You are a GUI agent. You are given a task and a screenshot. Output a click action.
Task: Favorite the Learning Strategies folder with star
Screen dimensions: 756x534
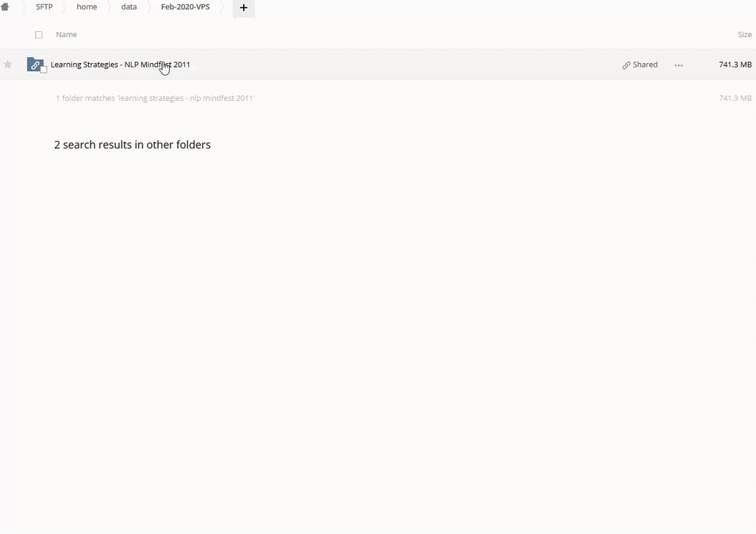coord(7,65)
